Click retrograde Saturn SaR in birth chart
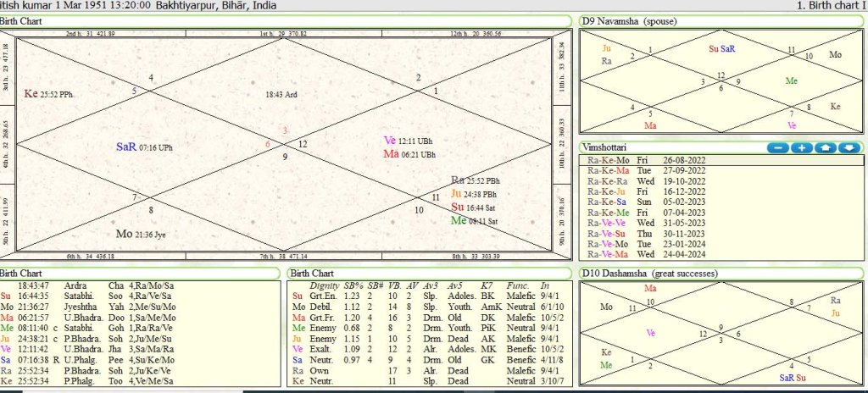The height and width of the screenshot is (393, 868). [x=127, y=147]
